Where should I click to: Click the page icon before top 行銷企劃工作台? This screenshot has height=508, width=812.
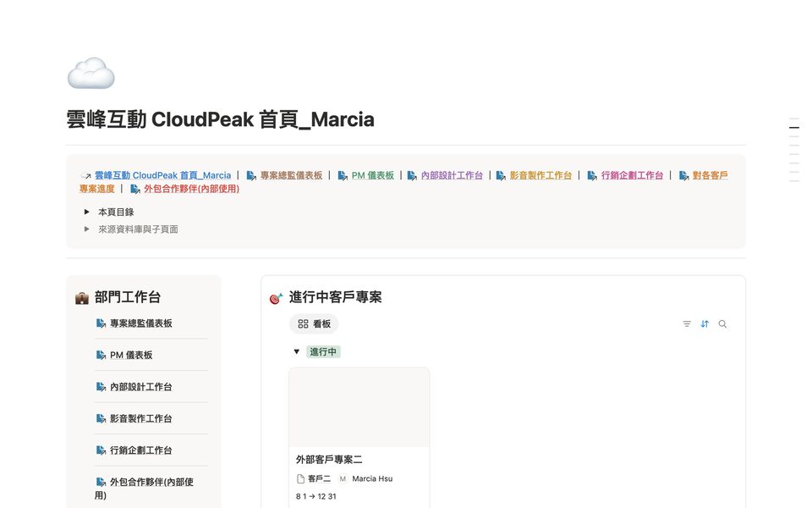592,176
